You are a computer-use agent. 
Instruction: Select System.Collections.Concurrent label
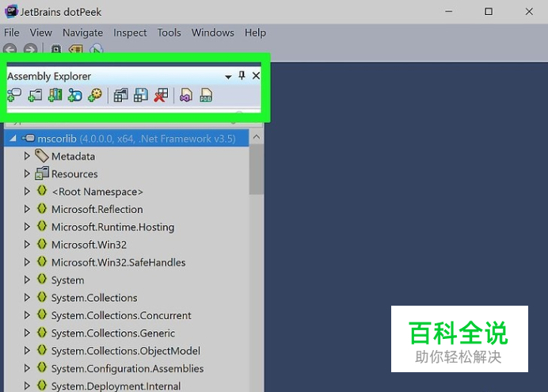click(121, 315)
